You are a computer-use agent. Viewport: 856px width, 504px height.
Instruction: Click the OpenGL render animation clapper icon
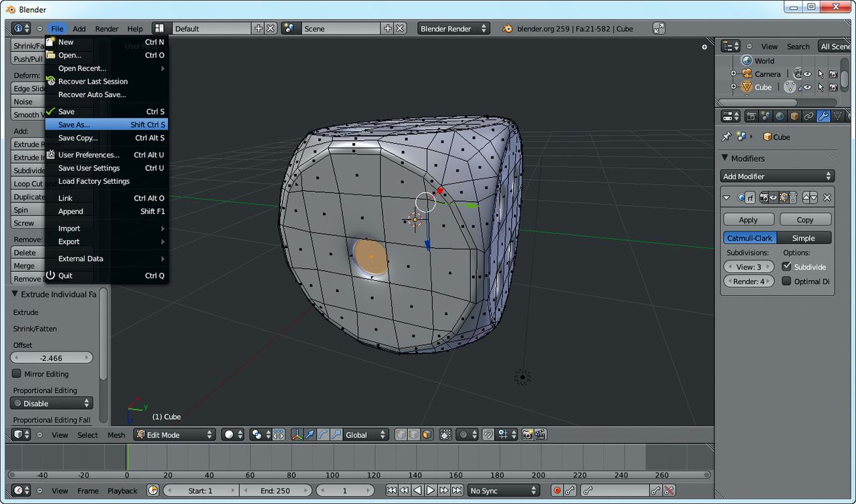click(x=540, y=434)
